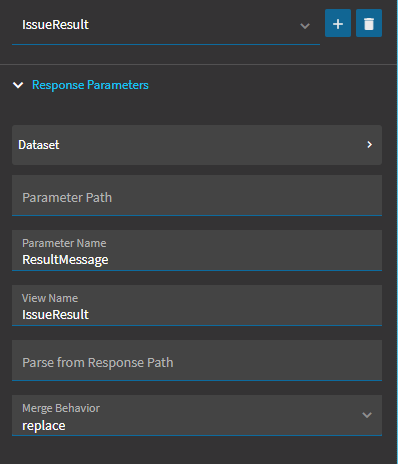Focus the Parse from Response Path field
The image size is (398, 464).
[197, 360]
